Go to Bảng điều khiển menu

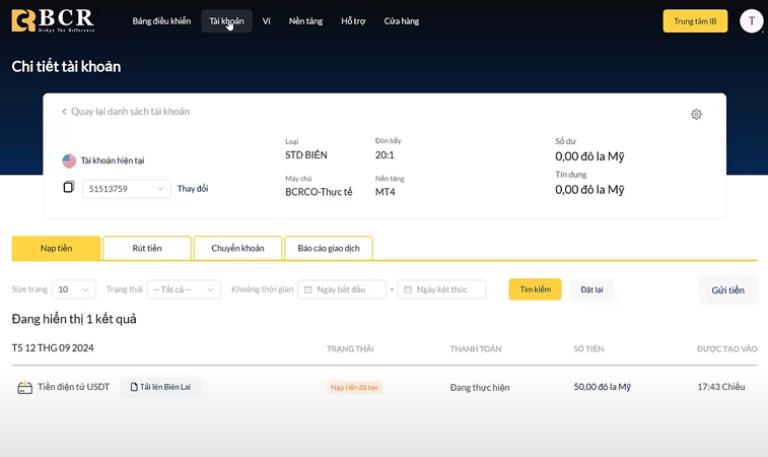[x=160, y=21]
